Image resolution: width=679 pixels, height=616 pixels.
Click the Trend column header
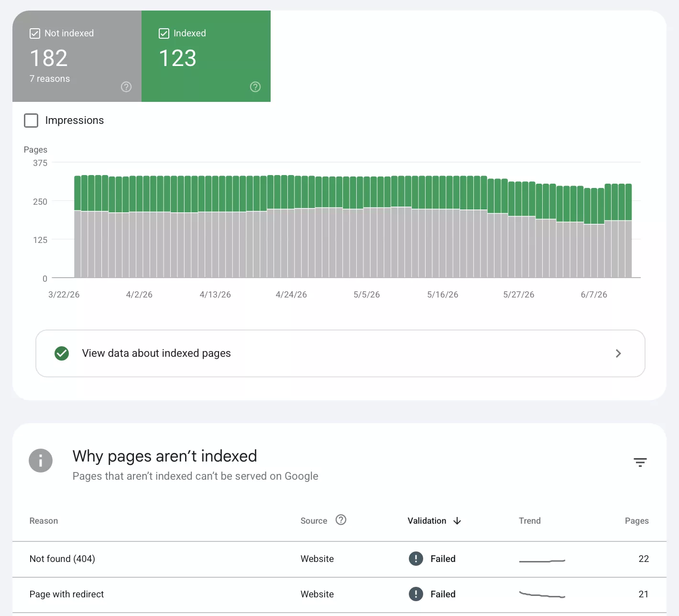tap(530, 521)
